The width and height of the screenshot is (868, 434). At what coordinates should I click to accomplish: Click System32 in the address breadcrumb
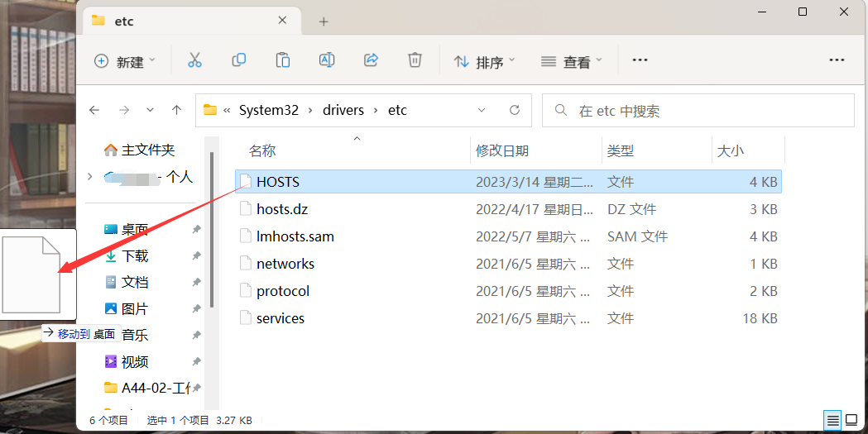[268, 110]
